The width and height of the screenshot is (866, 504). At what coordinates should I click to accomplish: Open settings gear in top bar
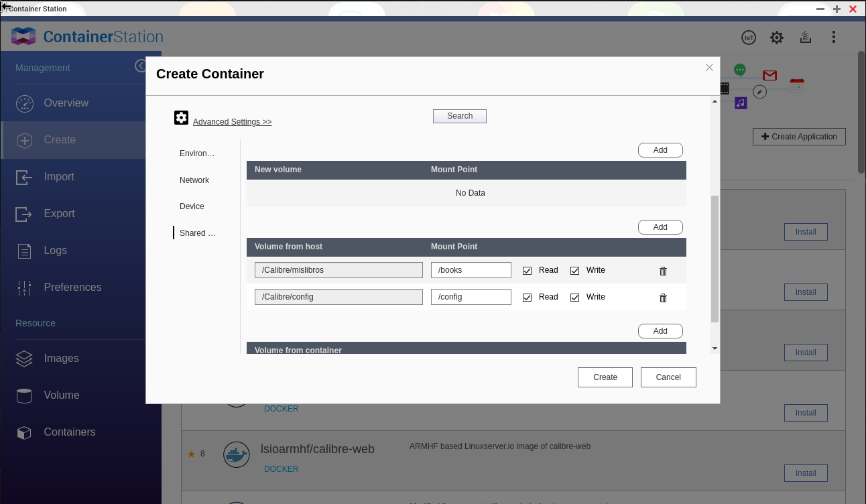[777, 38]
